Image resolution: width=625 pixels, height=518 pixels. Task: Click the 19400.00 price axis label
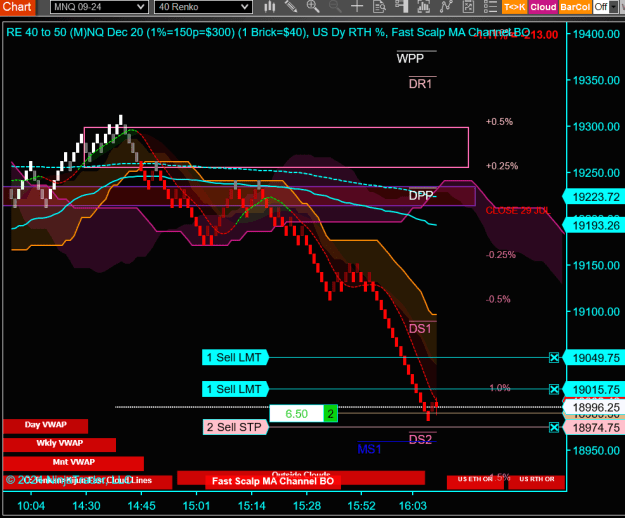tap(596, 34)
